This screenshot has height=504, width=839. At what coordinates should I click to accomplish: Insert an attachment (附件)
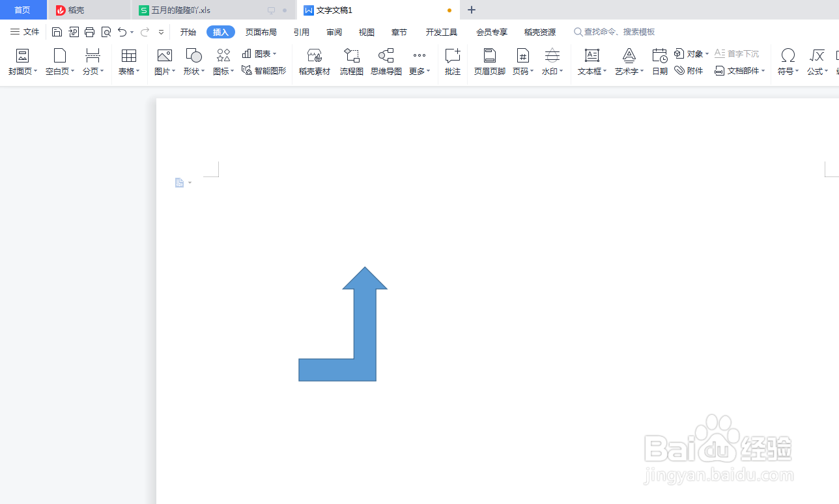tap(689, 70)
